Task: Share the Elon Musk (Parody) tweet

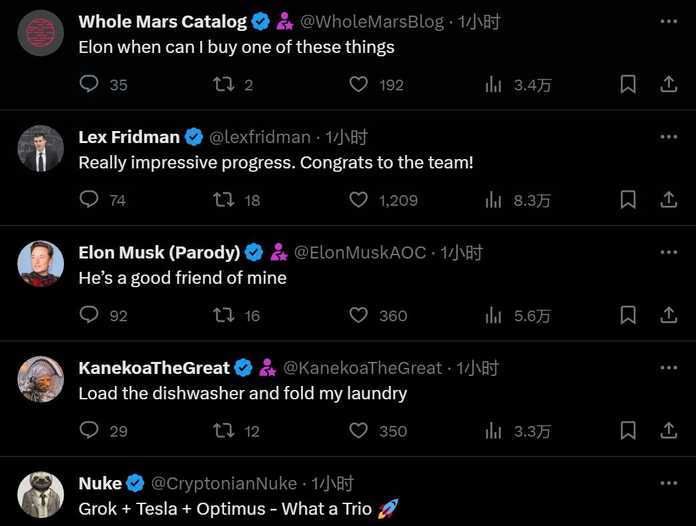Action: click(669, 315)
